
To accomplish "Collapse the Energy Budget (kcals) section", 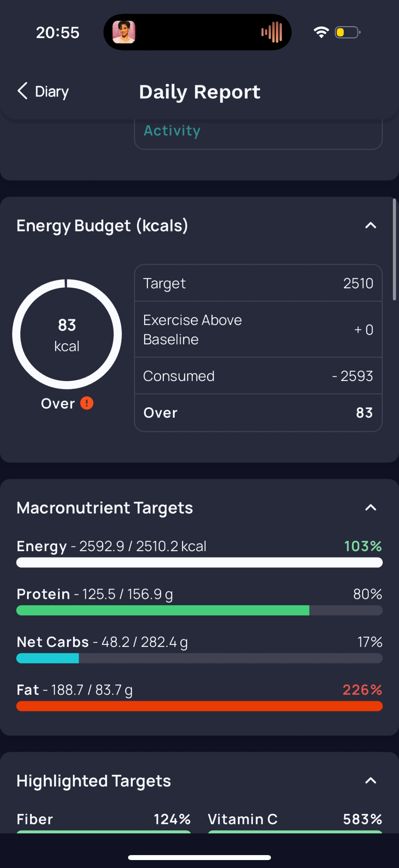I will pos(371,225).
